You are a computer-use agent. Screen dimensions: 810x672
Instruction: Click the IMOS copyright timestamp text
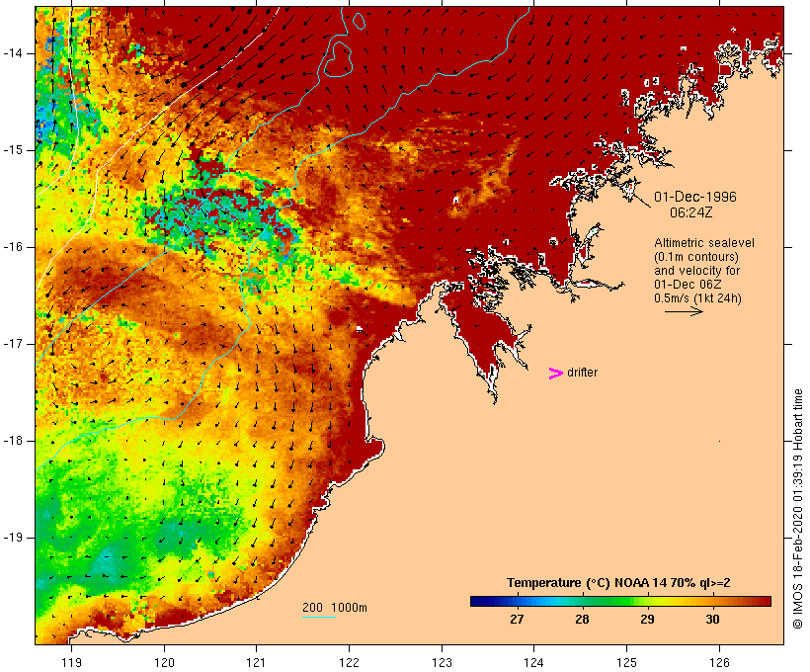pos(797,509)
